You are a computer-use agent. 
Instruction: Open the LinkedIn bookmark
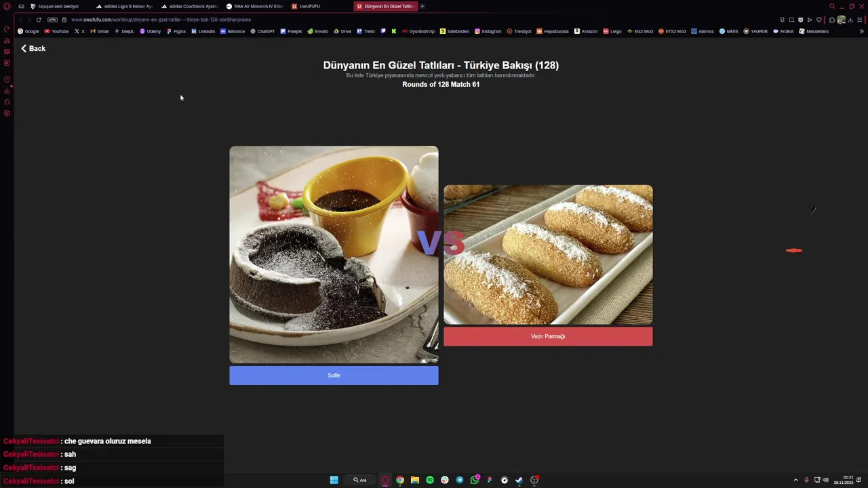point(203,31)
